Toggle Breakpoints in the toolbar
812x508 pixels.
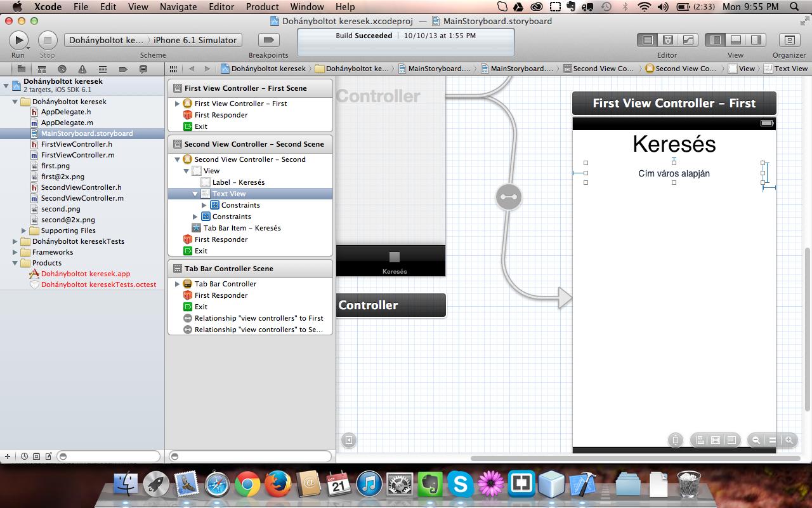click(268, 40)
